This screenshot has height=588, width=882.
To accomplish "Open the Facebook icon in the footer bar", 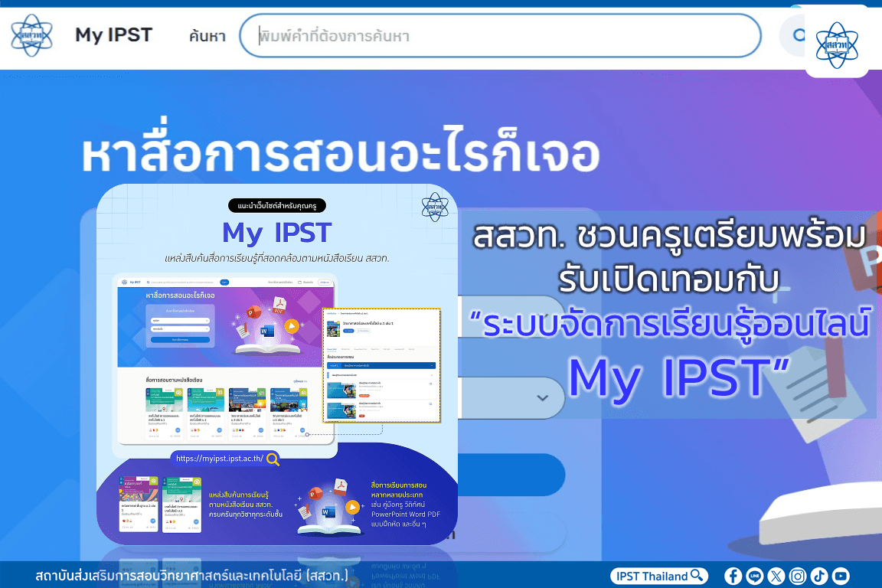I will (x=733, y=576).
